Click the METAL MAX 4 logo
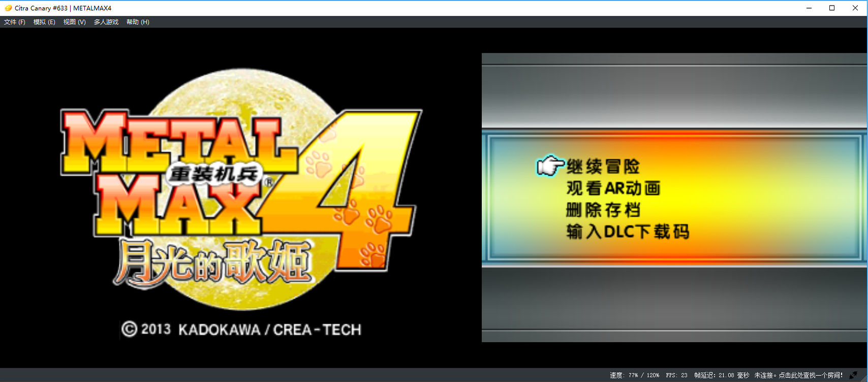This screenshot has width=868, height=382. point(241,188)
